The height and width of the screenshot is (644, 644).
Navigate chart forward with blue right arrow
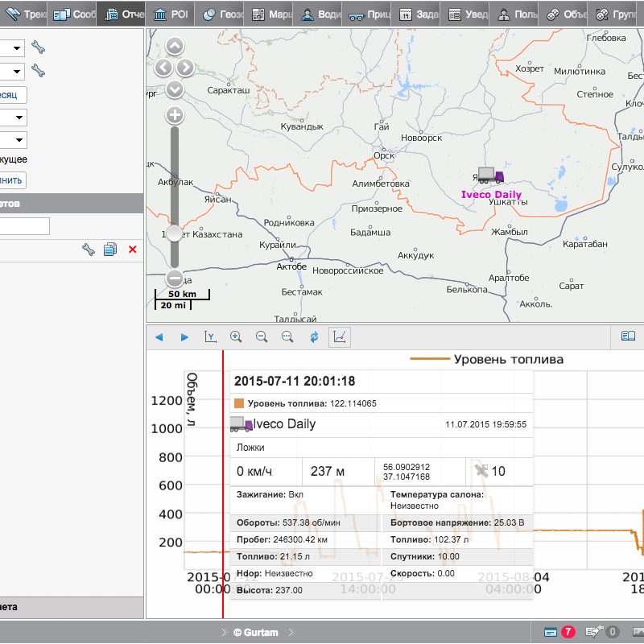(185, 336)
